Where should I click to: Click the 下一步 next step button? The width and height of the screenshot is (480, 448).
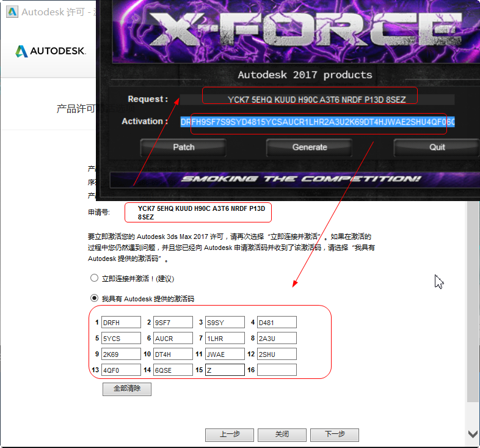point(335,435)
